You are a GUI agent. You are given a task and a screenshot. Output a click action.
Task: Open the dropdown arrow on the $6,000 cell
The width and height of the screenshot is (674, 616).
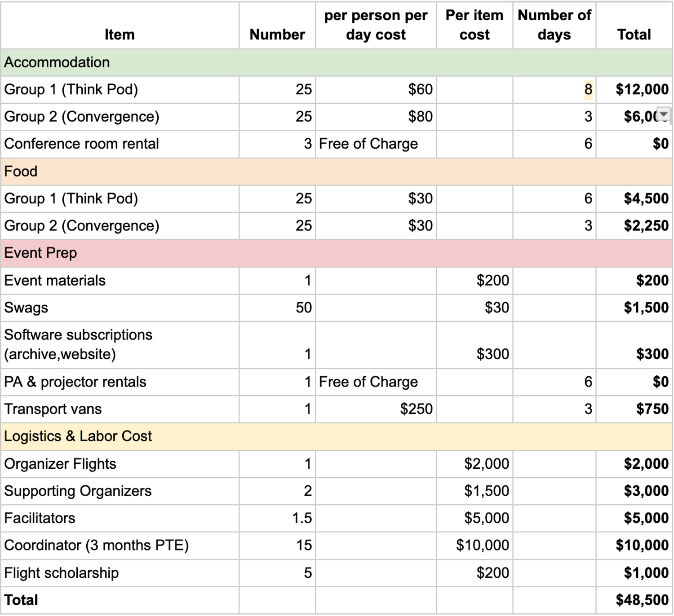[x=663, y=114]
